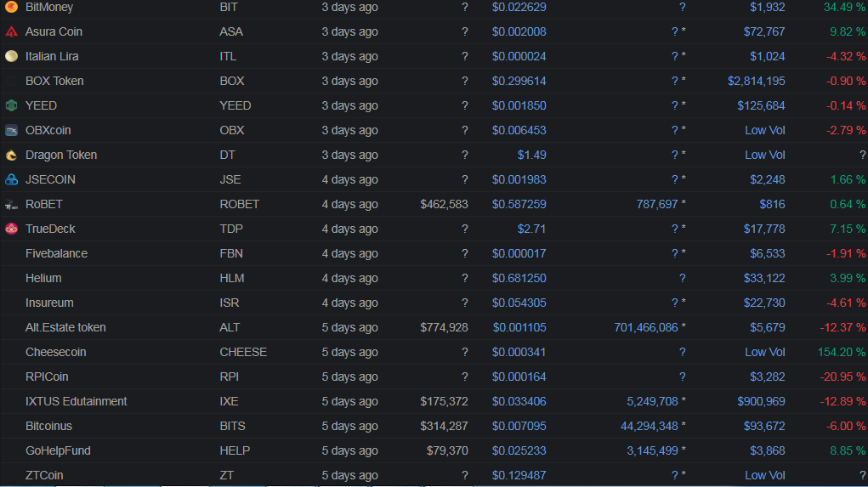Click OBXcoin Low Vol link
Viewport: 868px width, 487px height.
click(764, 130)
